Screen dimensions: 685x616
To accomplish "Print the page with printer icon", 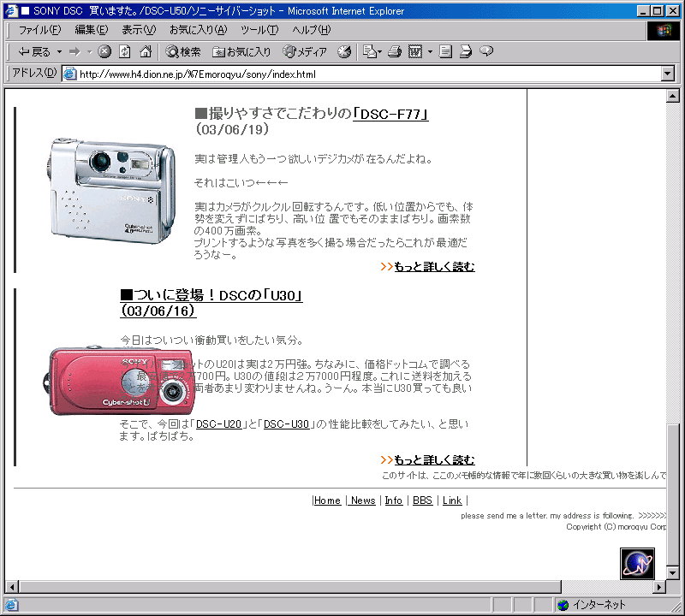I will [x=395, y=52].
